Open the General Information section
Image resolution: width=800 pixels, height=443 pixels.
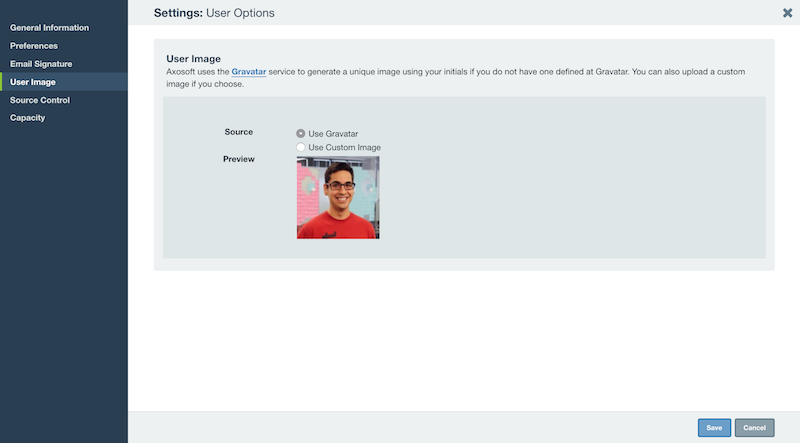[x=49, y=28]
